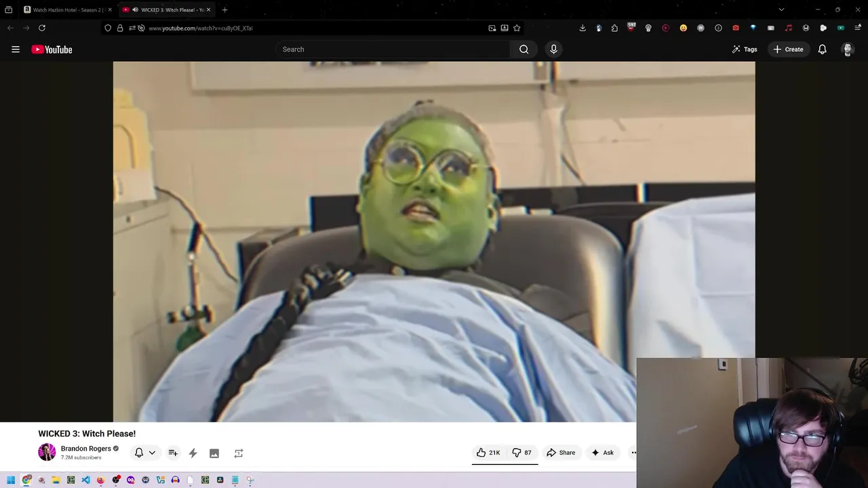Click the youtube.com address bar URL
Screen dimensions: 868x488
click(x=201, y=28)
